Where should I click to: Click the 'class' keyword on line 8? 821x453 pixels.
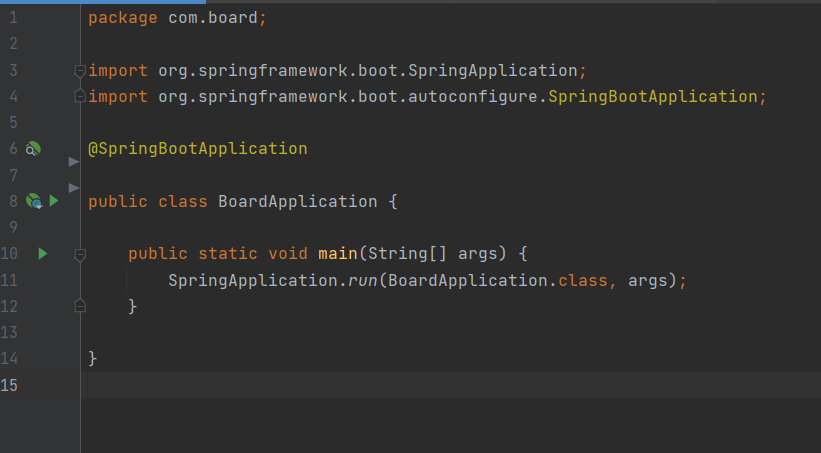(183, 202)
